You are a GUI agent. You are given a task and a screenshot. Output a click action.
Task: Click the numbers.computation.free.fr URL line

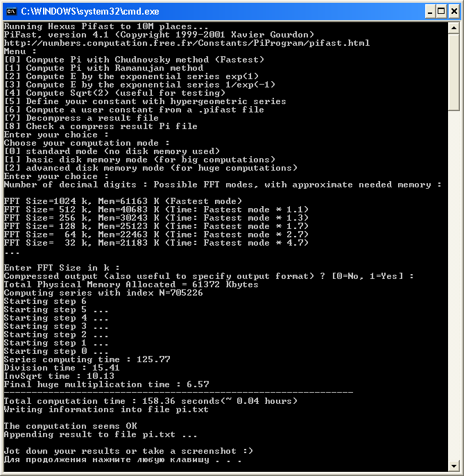[x=187, y=43]
